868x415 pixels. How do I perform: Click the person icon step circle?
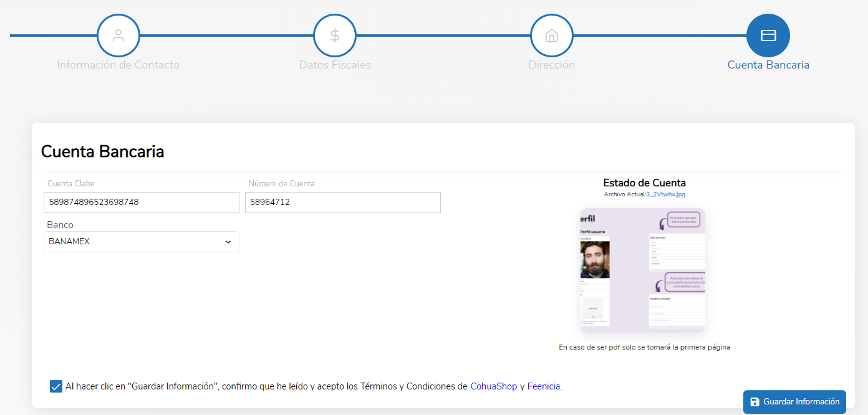(x=118, y=36)
